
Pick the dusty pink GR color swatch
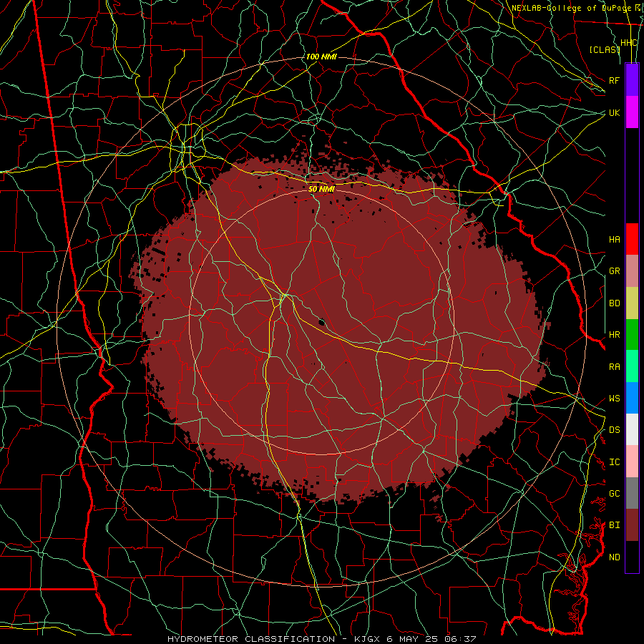click(632, 271)
